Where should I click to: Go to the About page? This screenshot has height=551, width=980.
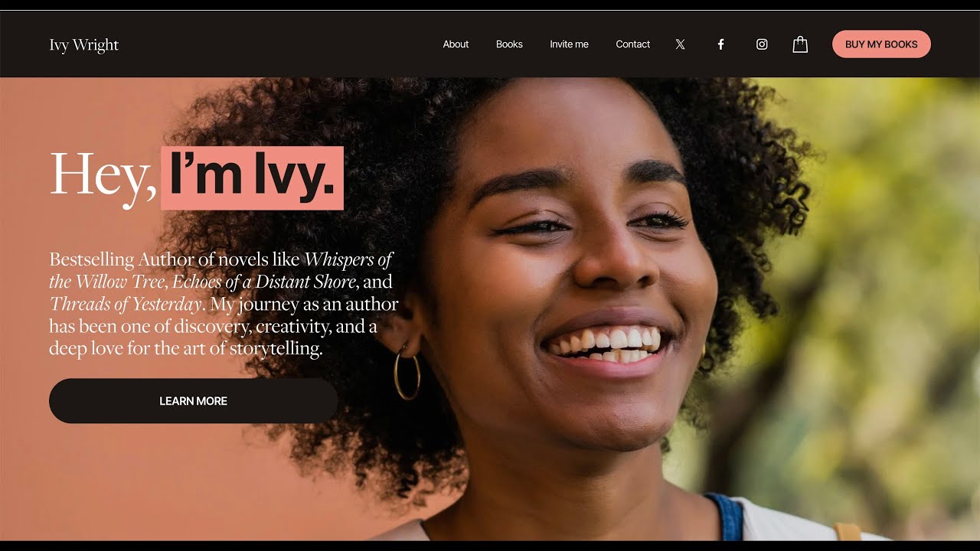point(456,44)
